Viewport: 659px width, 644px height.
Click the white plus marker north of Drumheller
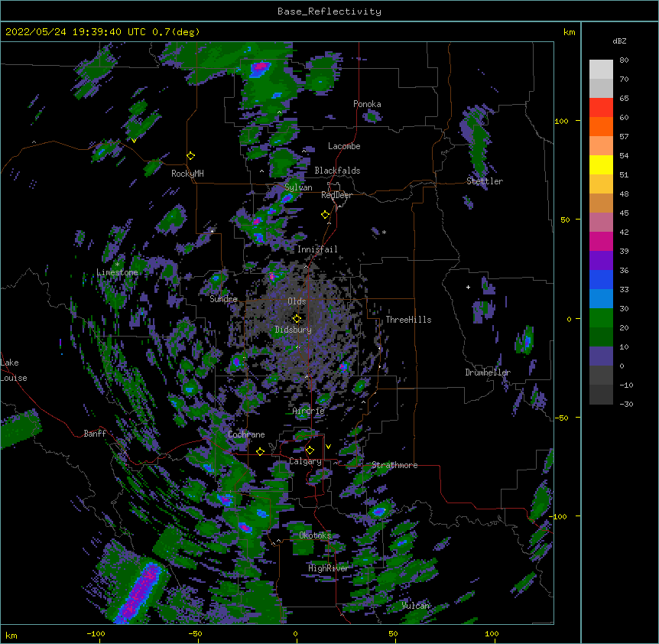click(468, 287)
